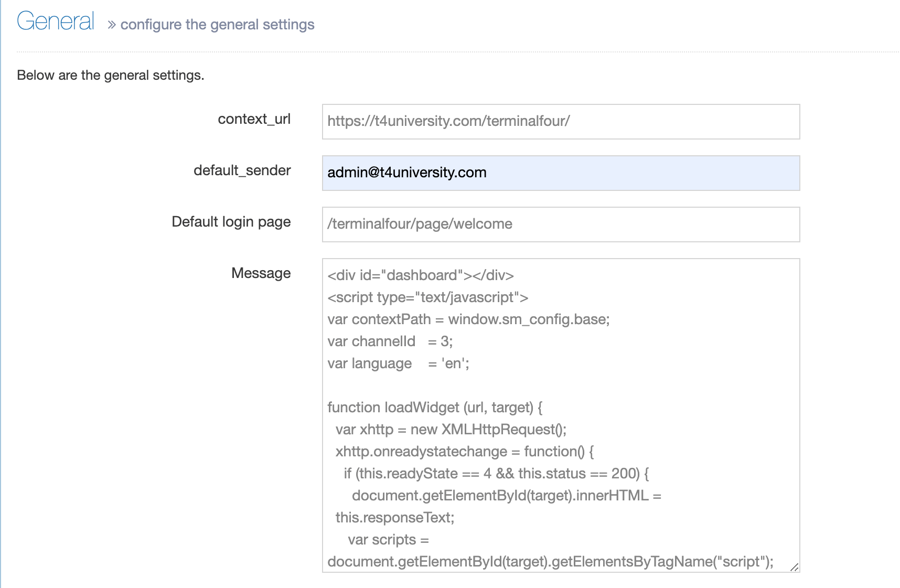Click the context_url label

[254, 119]
